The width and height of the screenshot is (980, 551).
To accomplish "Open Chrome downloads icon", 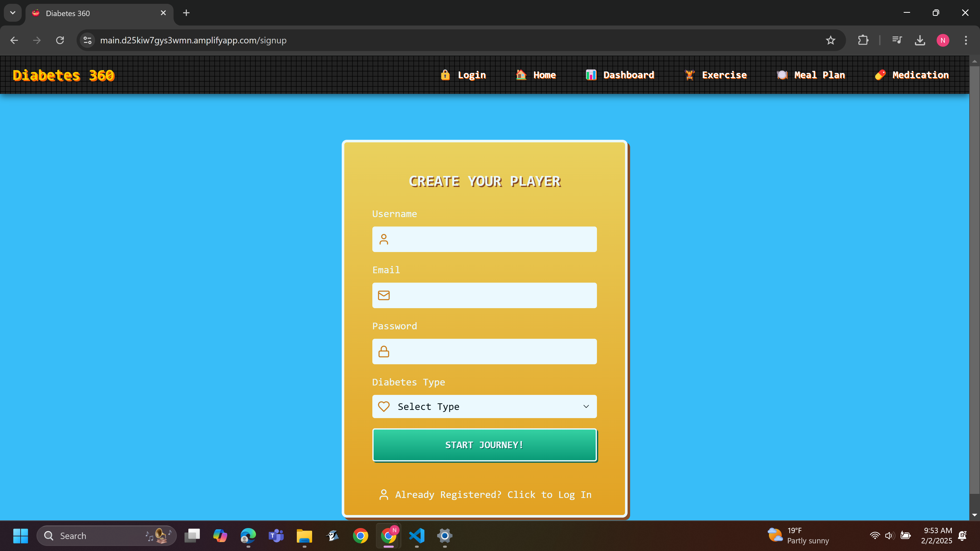I will tap(920, 40).
